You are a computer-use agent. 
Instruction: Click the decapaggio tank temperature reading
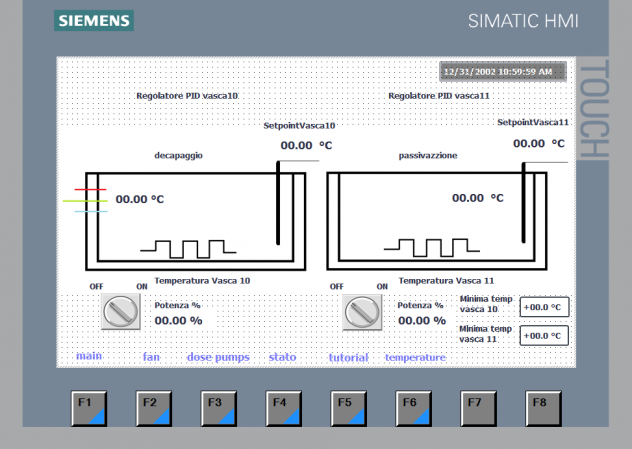tap(140, 199)
